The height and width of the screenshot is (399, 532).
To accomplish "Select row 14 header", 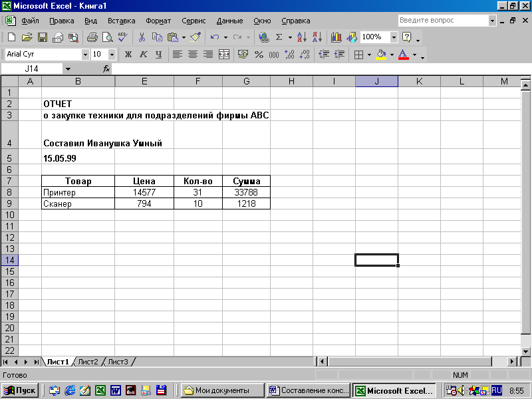I will (9, 260).
